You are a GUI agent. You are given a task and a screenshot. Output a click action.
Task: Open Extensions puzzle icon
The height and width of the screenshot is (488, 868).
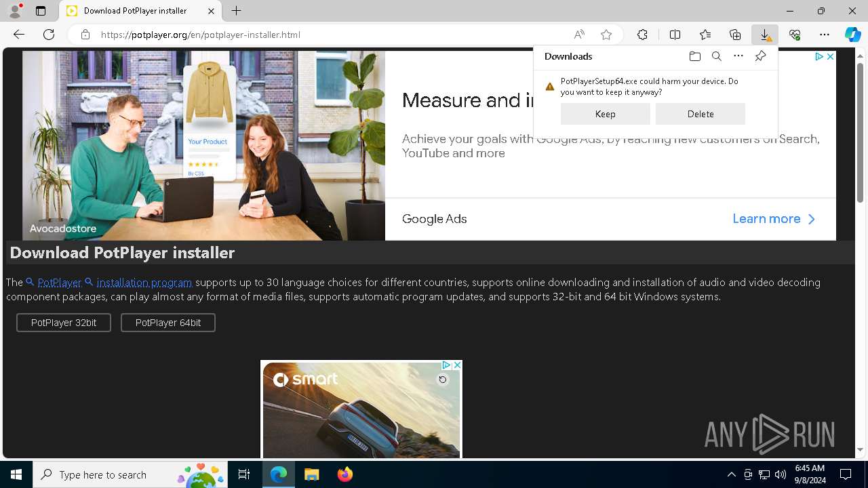642,35
